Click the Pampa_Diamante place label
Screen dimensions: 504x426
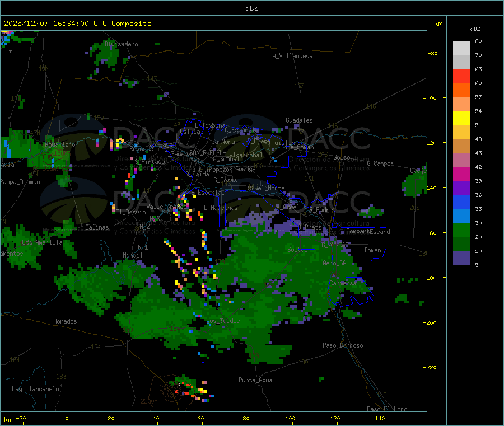(24, 182)
